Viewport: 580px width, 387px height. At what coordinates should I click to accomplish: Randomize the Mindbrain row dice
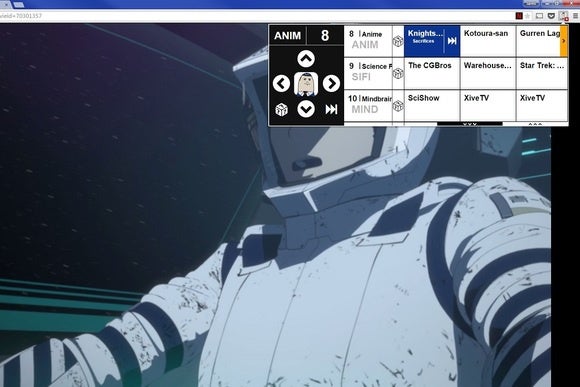[x=398, y=106]
